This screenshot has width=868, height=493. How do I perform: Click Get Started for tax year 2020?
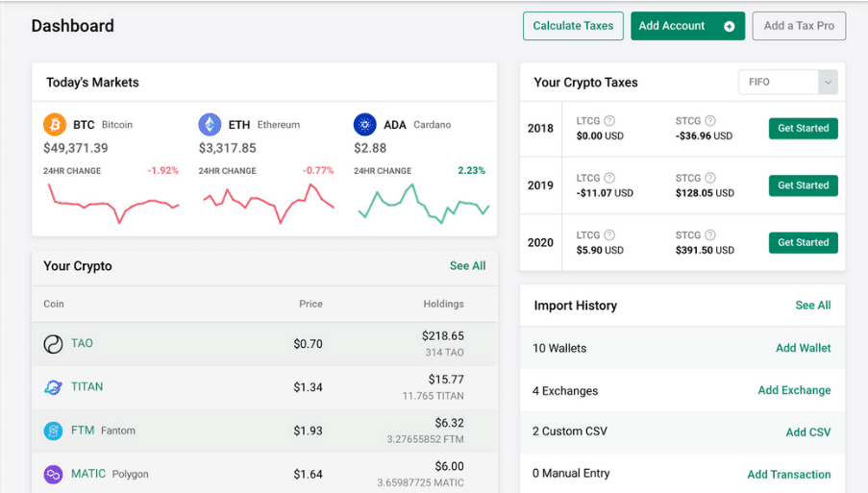coord(803,243)
